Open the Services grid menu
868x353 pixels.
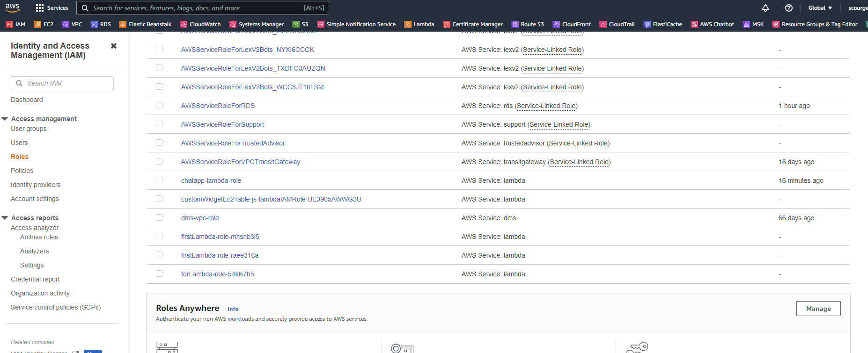[x=52, y=8]
